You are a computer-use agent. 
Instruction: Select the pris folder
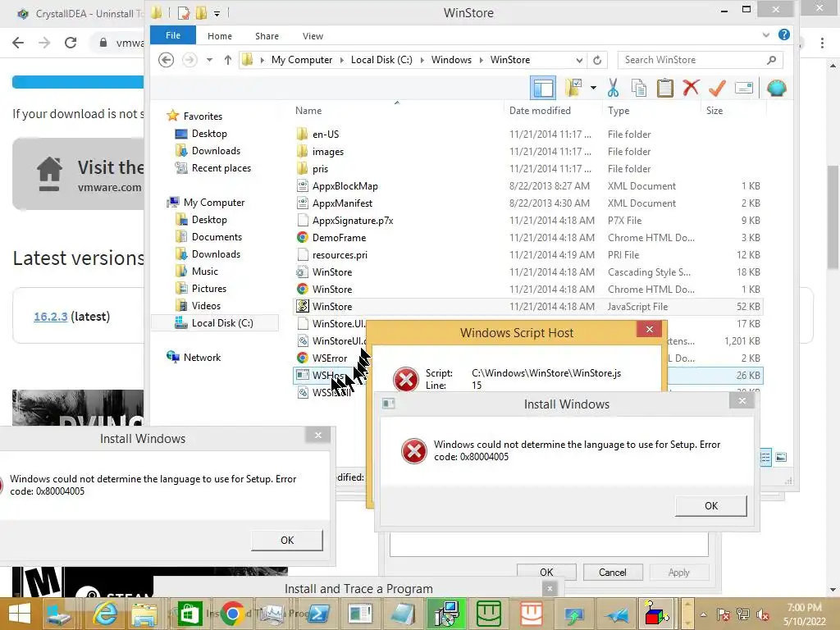321,169
